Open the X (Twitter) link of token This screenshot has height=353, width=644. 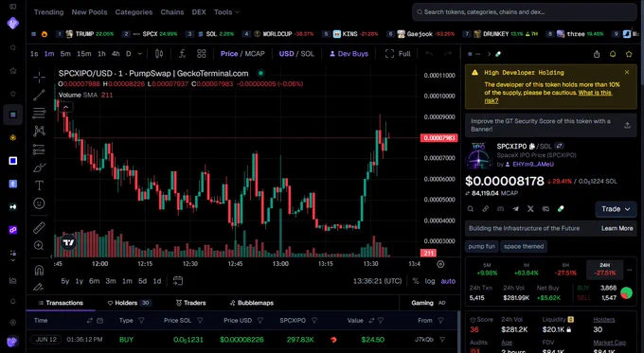(530, 209)
